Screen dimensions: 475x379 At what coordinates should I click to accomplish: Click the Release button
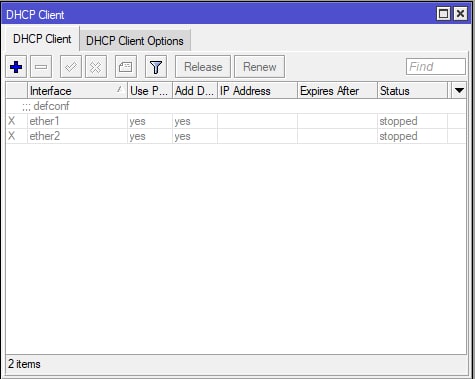pyautogui.click(x=203, y=67)
